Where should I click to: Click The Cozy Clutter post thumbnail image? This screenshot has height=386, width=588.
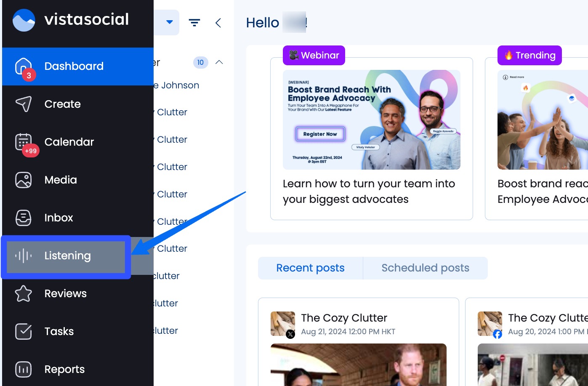coord(358,365)
